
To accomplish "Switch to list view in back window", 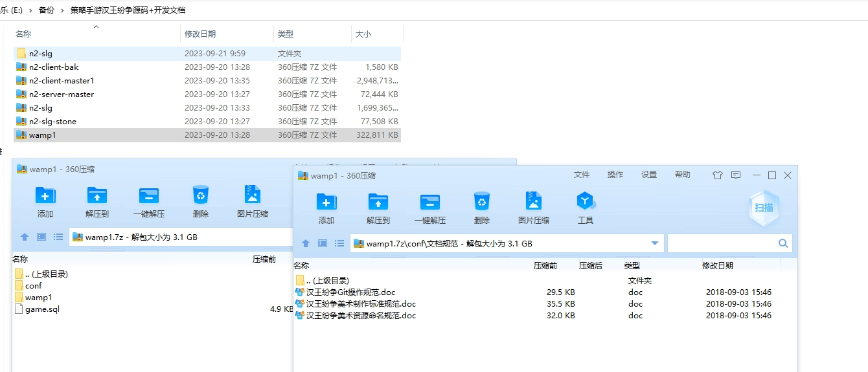I will (58, 237).
